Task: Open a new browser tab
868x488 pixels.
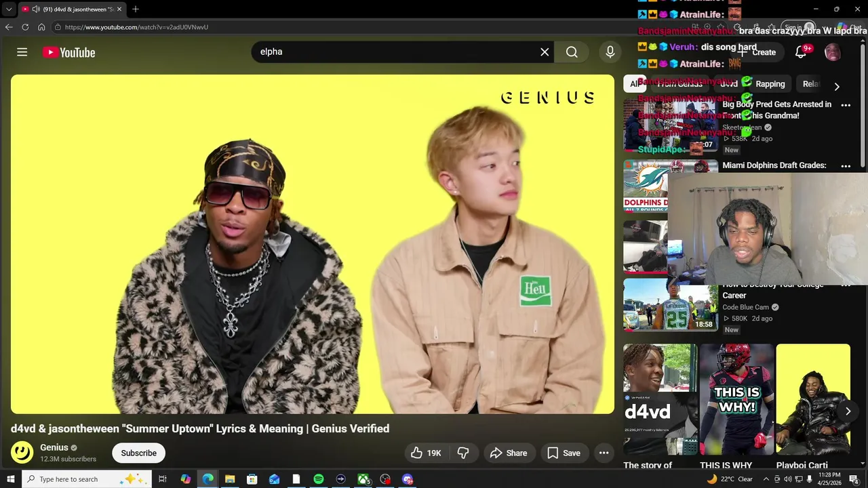Action: (x=135, y=9)
